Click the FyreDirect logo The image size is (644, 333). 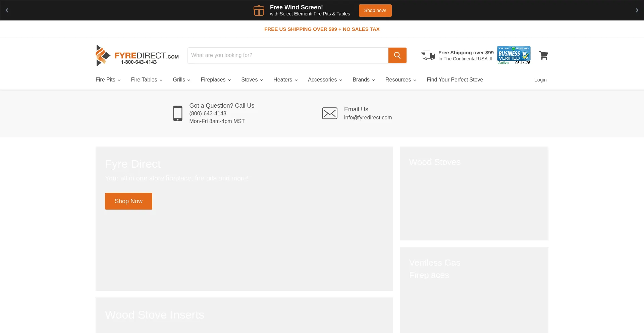[x=137, y=55]
